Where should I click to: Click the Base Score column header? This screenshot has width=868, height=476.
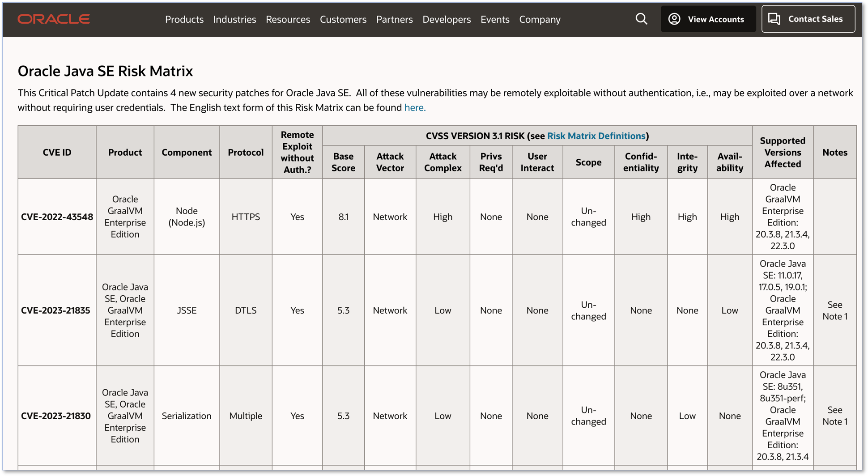coord(343,162)
